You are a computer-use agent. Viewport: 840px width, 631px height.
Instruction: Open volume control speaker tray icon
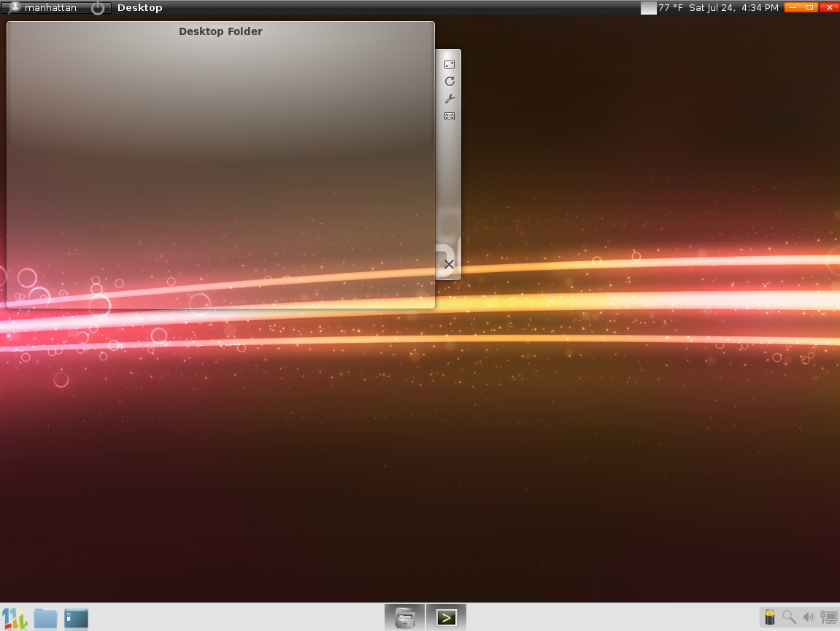coord(809,618)
